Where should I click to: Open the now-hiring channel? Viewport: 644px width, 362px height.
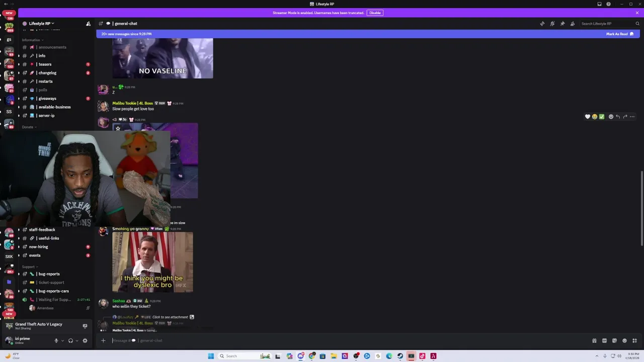pyautogui.click(x=55, y=247)
